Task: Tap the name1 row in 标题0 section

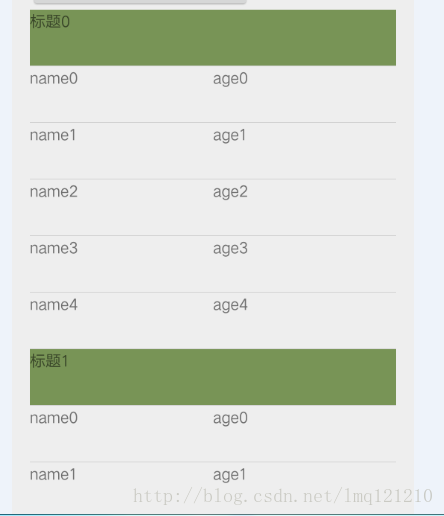Action: pos(213,151)
